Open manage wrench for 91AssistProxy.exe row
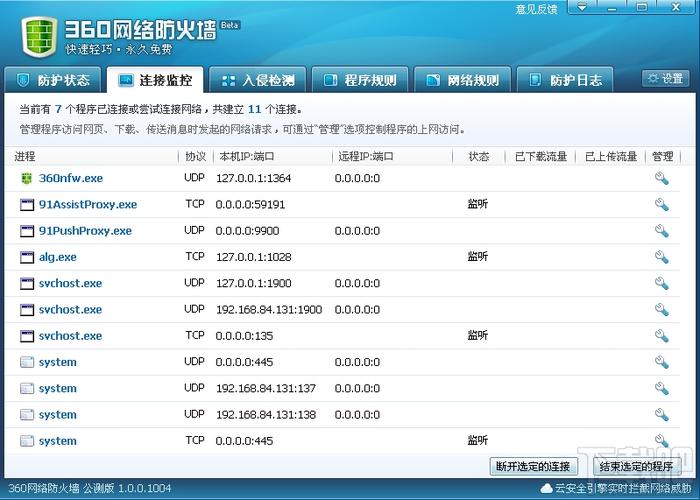700x500 pixels. (662, 204)
